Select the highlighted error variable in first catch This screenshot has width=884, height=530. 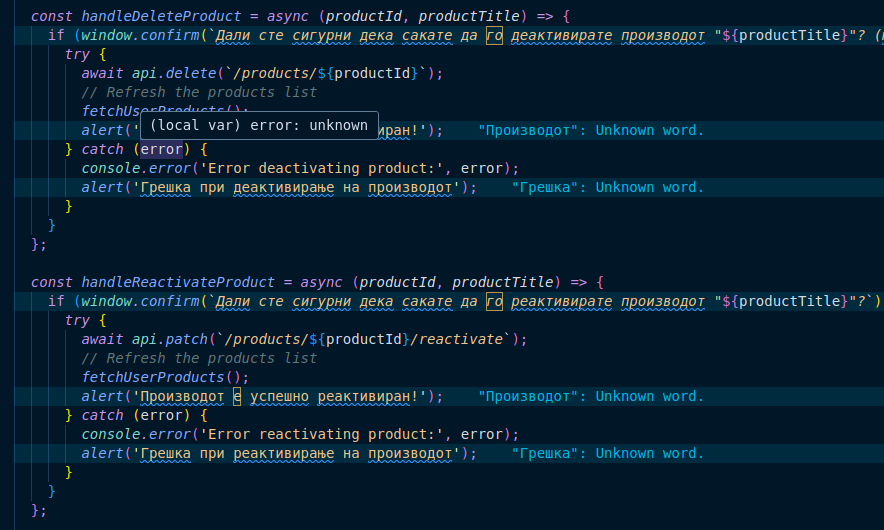(162, 149)
